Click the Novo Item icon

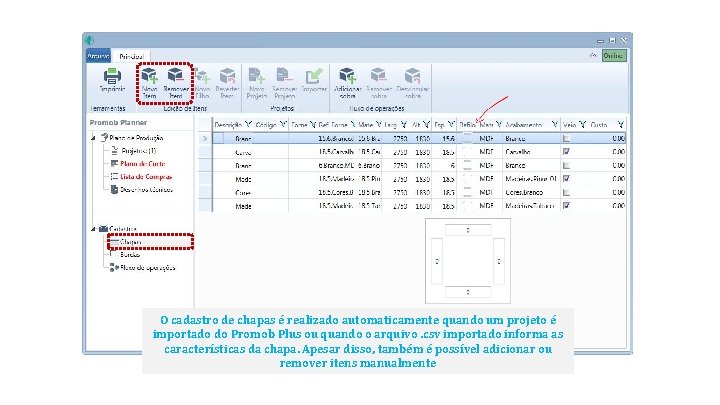click(x=149, y=75)
